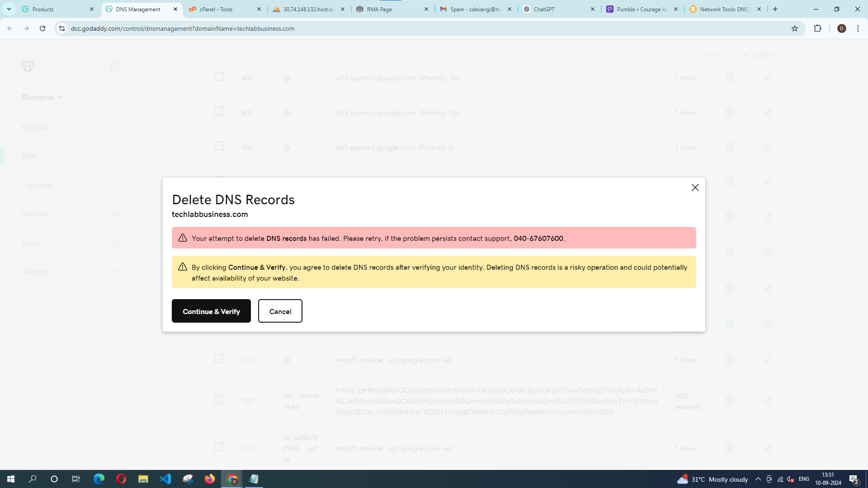Switch to the Pumble tab
Image resolution: width=868 pixels, height=488 pixels.
pyautogui.click(x=642, y=9)
